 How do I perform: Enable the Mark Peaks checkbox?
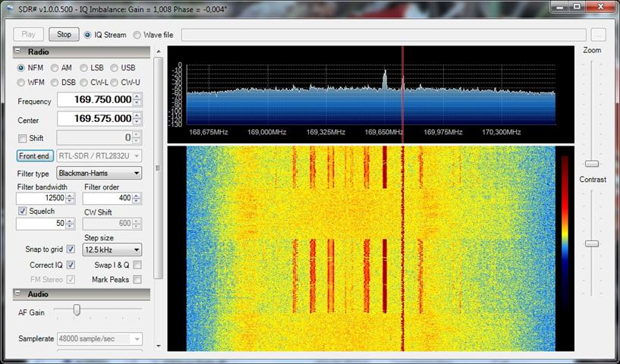click(x=137, y=279)
